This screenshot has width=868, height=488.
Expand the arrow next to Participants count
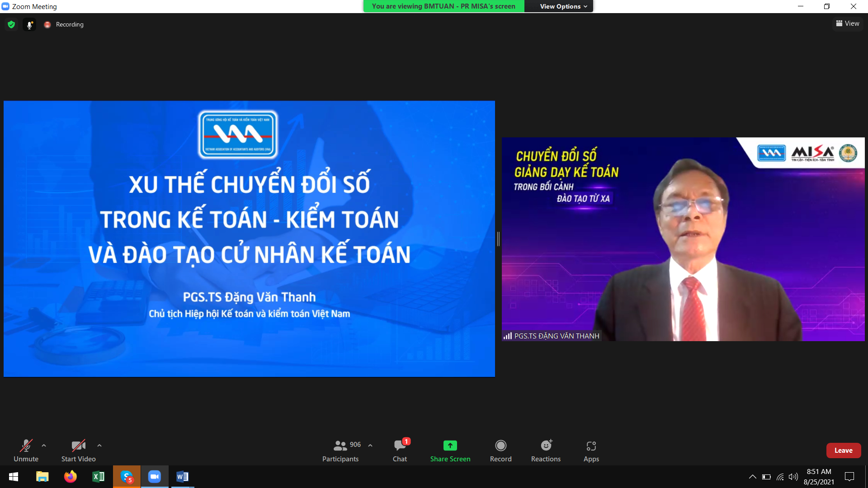(370, 446)
